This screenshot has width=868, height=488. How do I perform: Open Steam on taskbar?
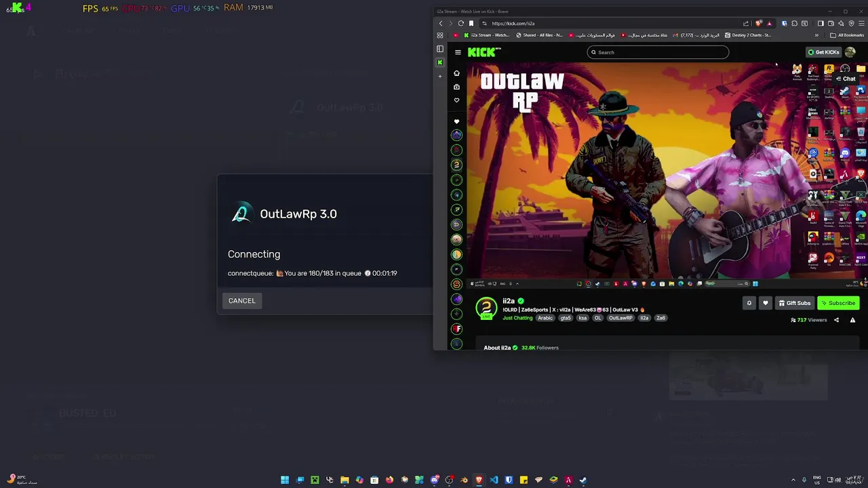(583, 480)
